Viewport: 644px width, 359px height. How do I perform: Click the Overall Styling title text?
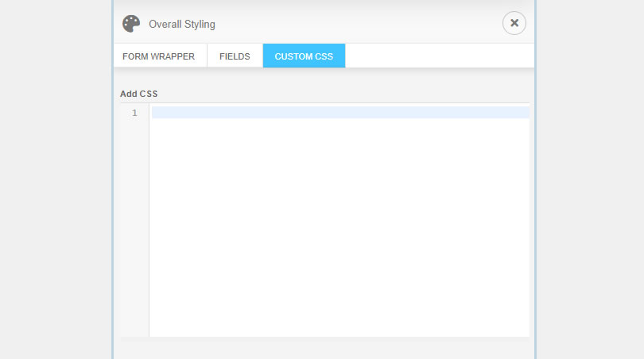coord(182,24)
